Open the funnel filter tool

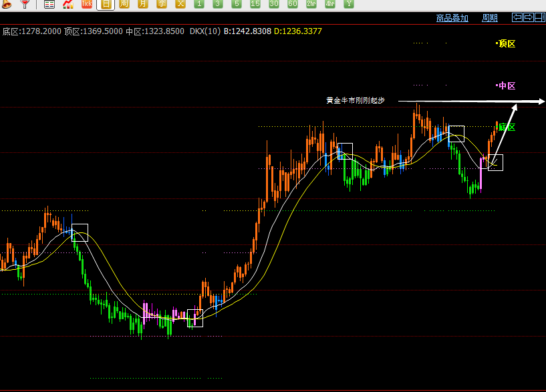pyautogui.click(x=24, y=4)
